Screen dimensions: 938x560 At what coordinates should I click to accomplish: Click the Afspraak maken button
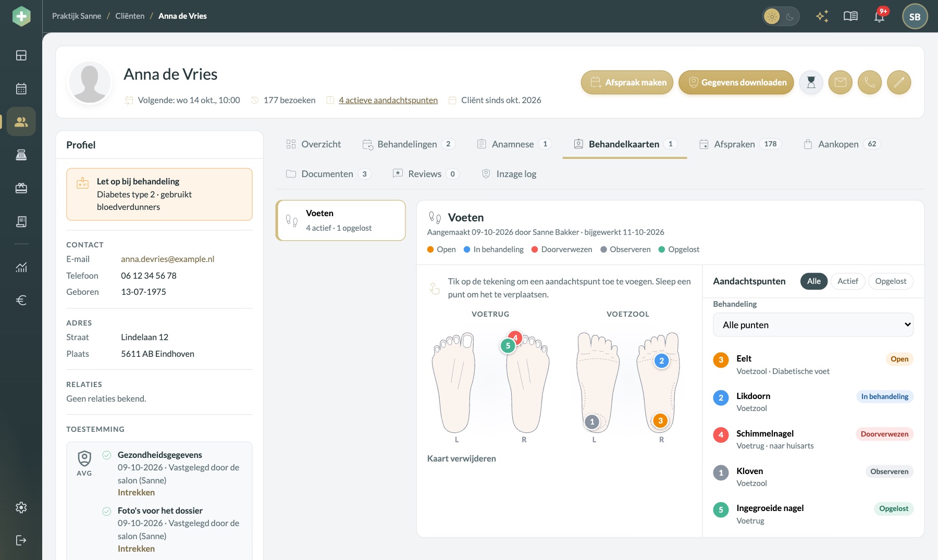click(x=627, y=82)
